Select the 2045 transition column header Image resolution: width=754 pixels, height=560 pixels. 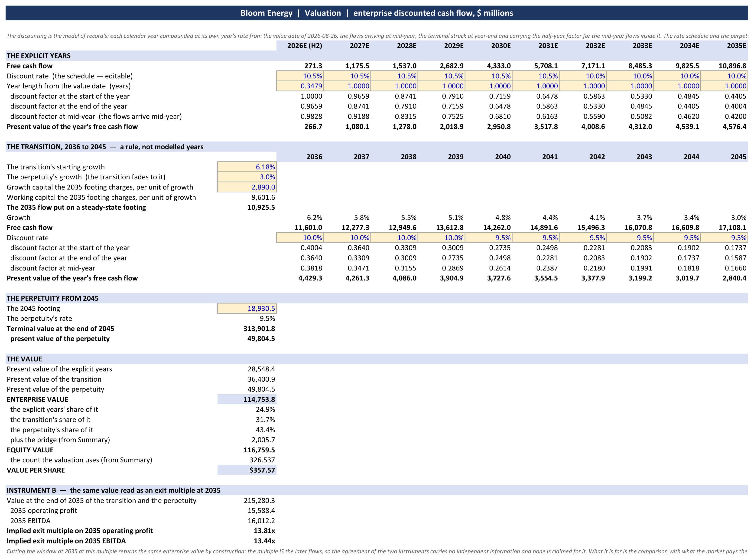(738, 157)
